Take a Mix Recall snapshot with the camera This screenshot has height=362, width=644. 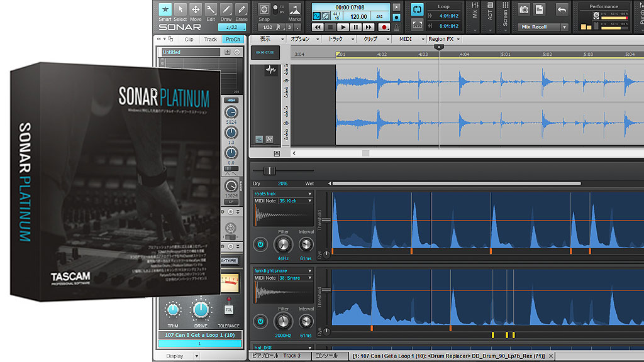524,10
